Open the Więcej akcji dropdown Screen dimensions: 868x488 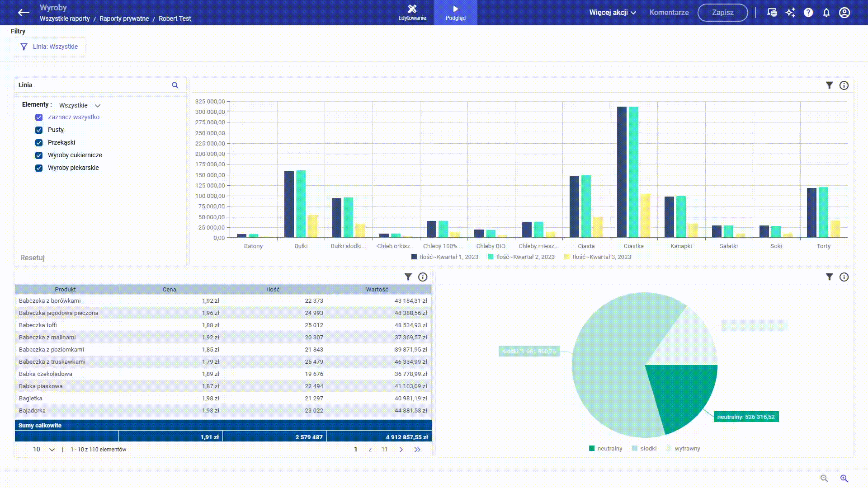pos(612,13)
